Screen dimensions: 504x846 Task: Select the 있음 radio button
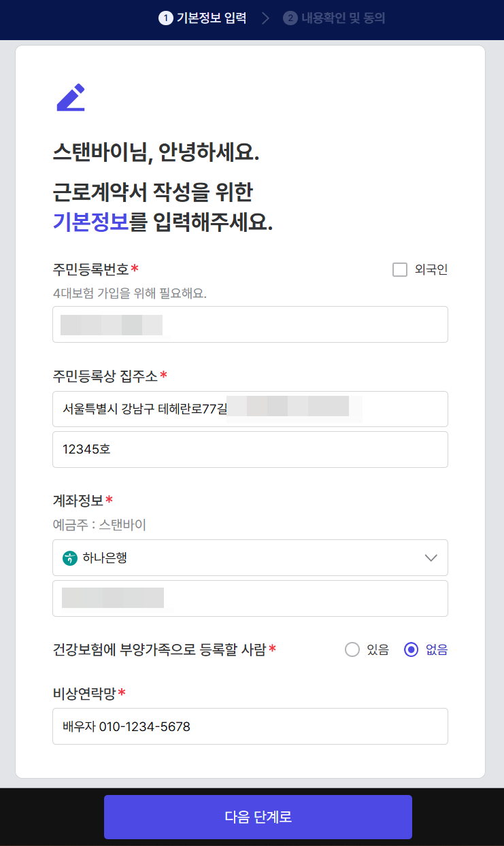click(x=352, y=649)
